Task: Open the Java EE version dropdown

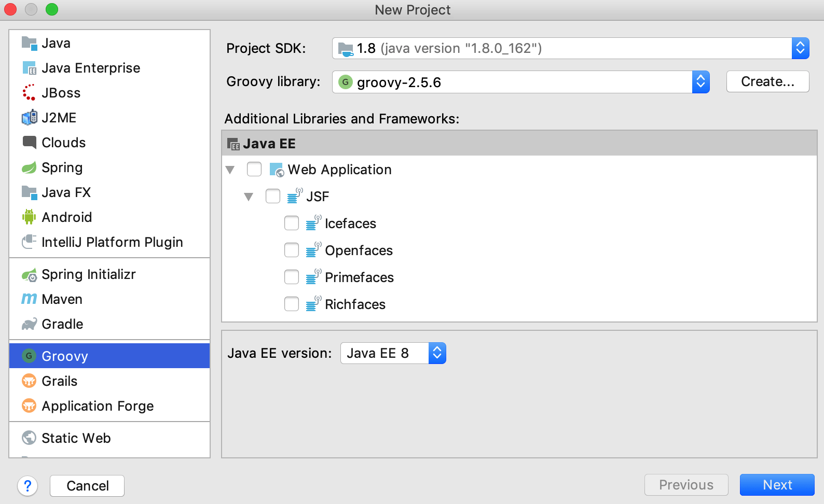Action: coord(437,353)
